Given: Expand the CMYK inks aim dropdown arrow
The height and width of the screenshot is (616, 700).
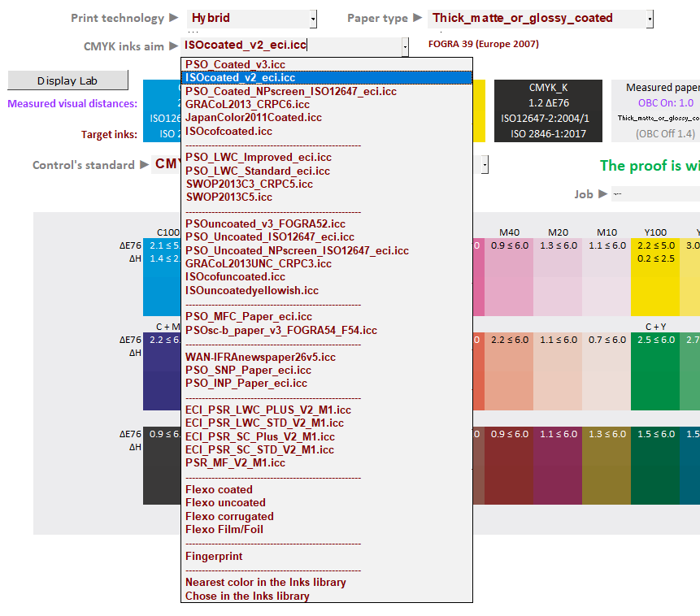Looking at the screenshot, I should point(404,47).
